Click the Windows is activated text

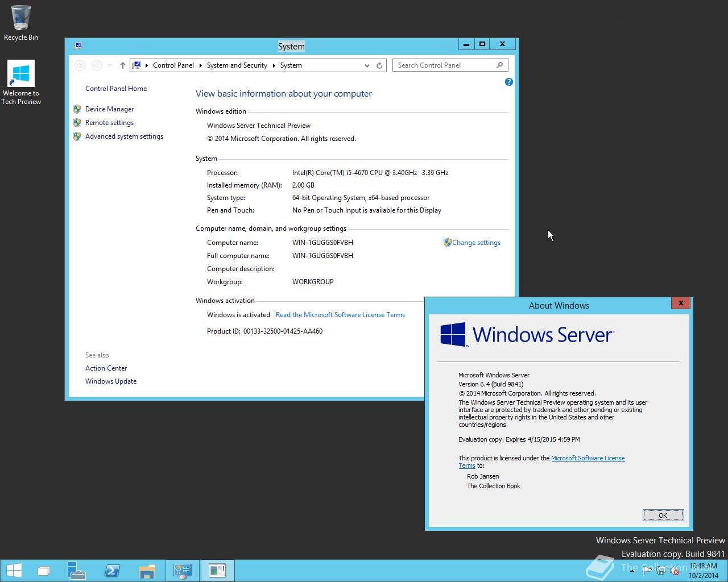(x=238, y=315)
